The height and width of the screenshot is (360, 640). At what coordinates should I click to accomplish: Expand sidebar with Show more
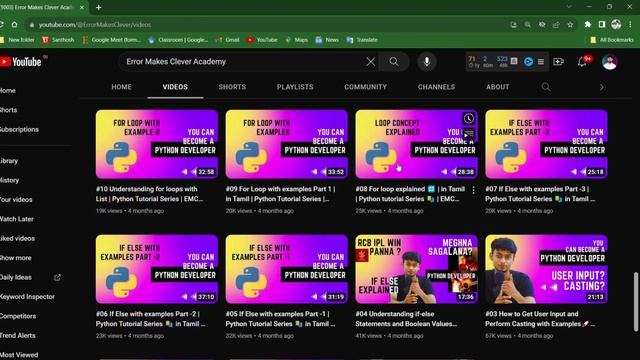click(x=16, y=258)
